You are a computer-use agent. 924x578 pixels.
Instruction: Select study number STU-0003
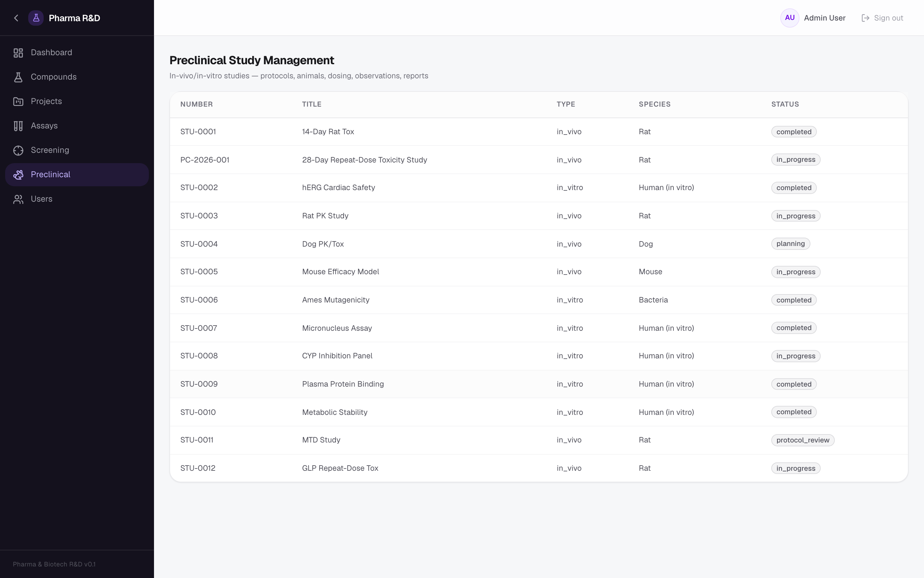coord(199,216)
